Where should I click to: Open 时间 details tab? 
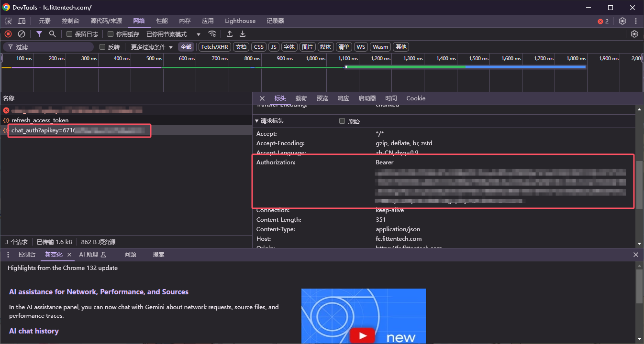(x=391, y=98)
